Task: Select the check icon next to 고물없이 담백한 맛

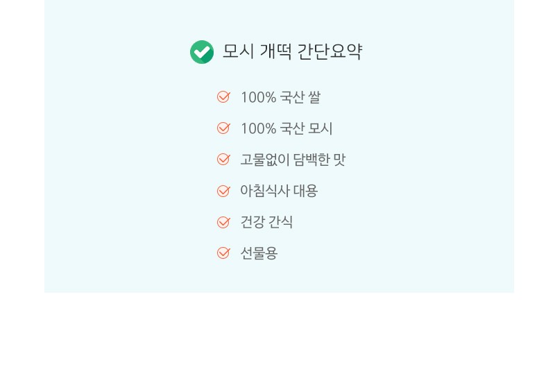Action: (x=223, y=160)
